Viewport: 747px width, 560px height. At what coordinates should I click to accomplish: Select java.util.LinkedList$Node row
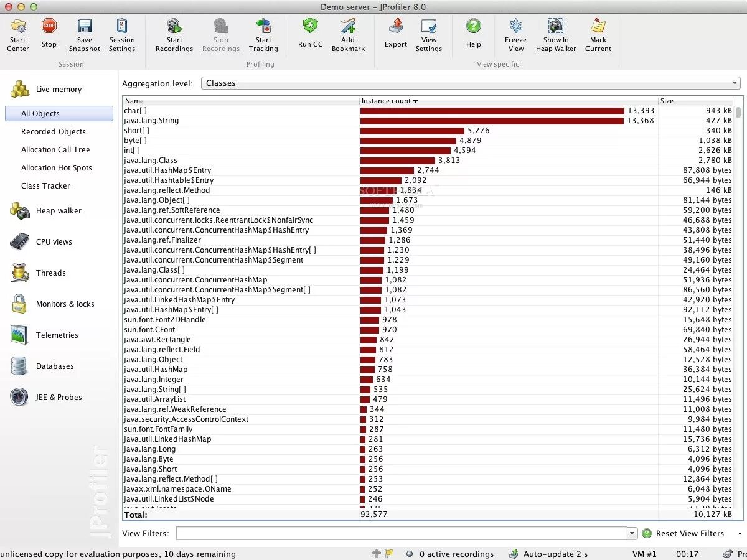[x=428, y=499]
